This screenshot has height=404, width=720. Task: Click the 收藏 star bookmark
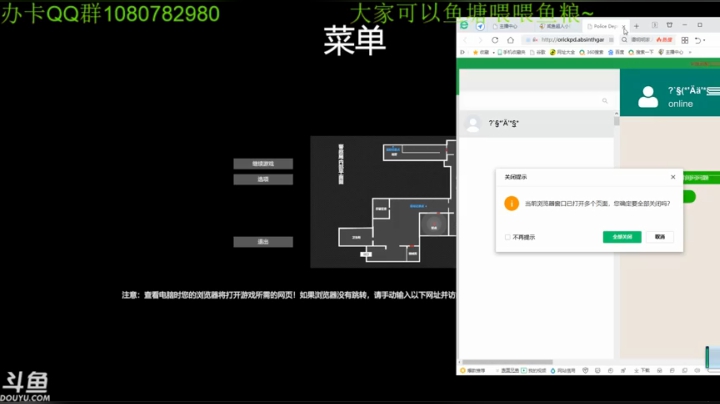(481, 52)
